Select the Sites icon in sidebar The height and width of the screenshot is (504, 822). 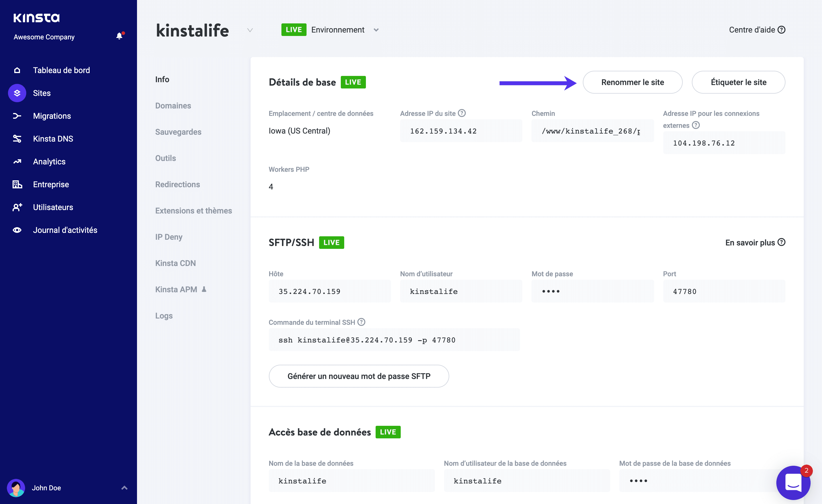pos(17,93)
